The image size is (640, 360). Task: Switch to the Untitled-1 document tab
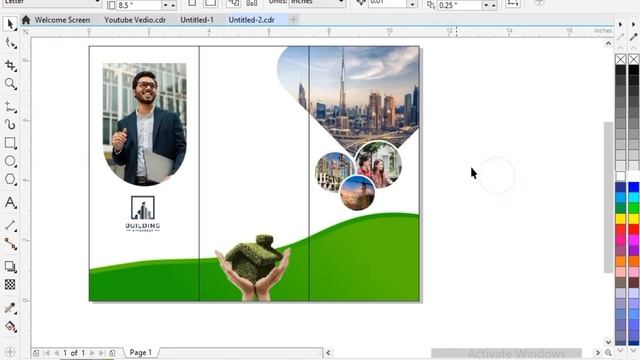197,20
